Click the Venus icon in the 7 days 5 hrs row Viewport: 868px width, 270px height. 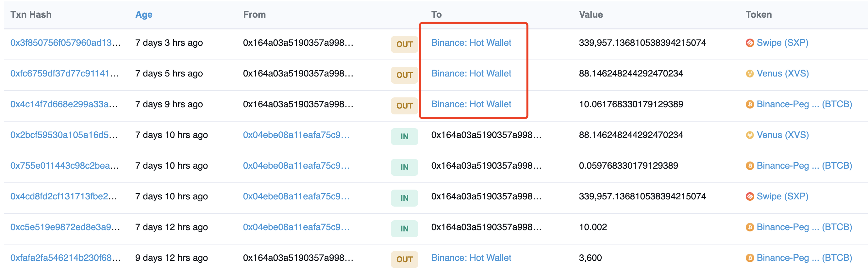(750, 74)
